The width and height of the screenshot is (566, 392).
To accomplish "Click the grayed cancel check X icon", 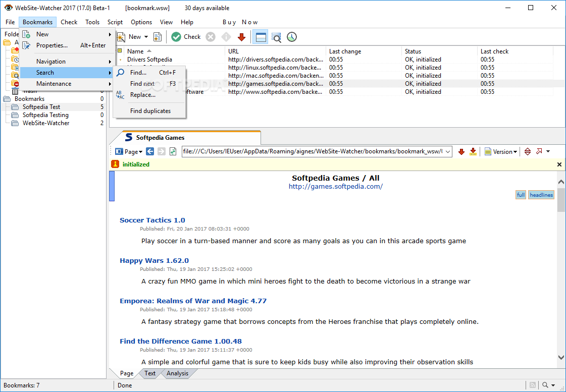I will (x=211, y=37).
